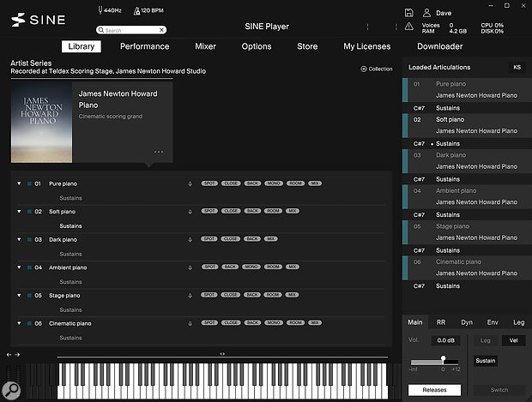Click right vertical dots beside SINE Player

(x=396, y=27)
